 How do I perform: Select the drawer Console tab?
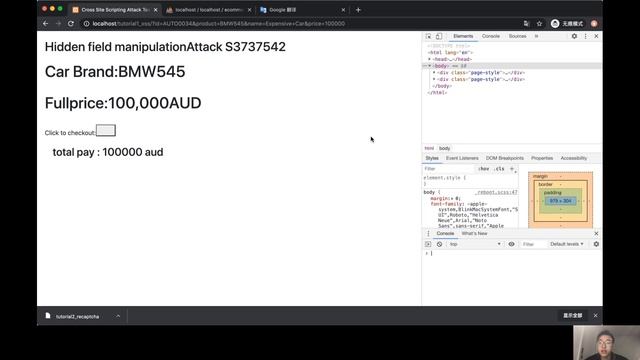click(445, 233)
